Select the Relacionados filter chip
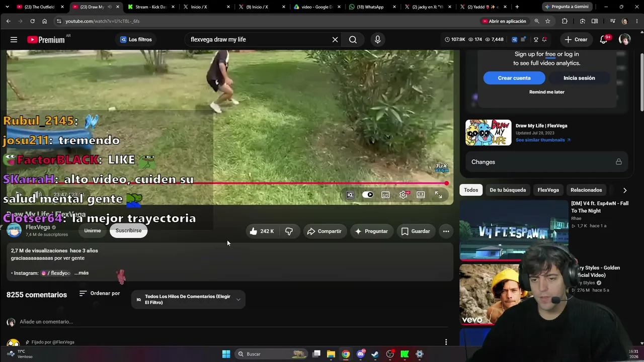 586,190
